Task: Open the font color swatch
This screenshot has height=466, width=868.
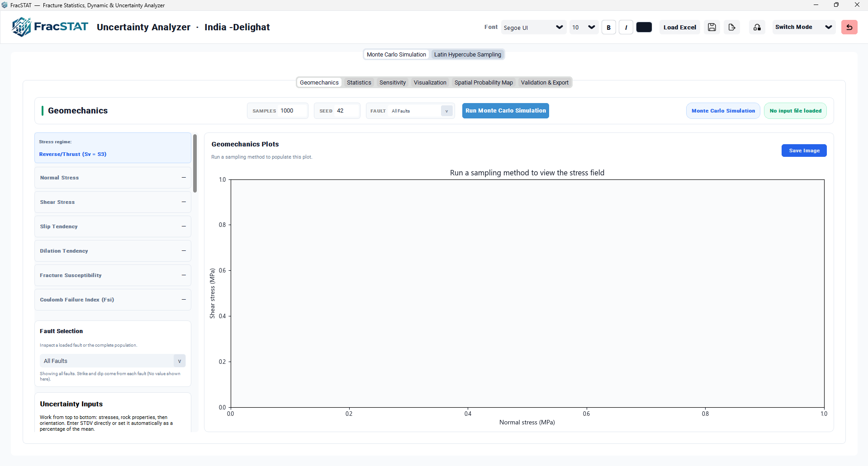Action: [644, 27]
